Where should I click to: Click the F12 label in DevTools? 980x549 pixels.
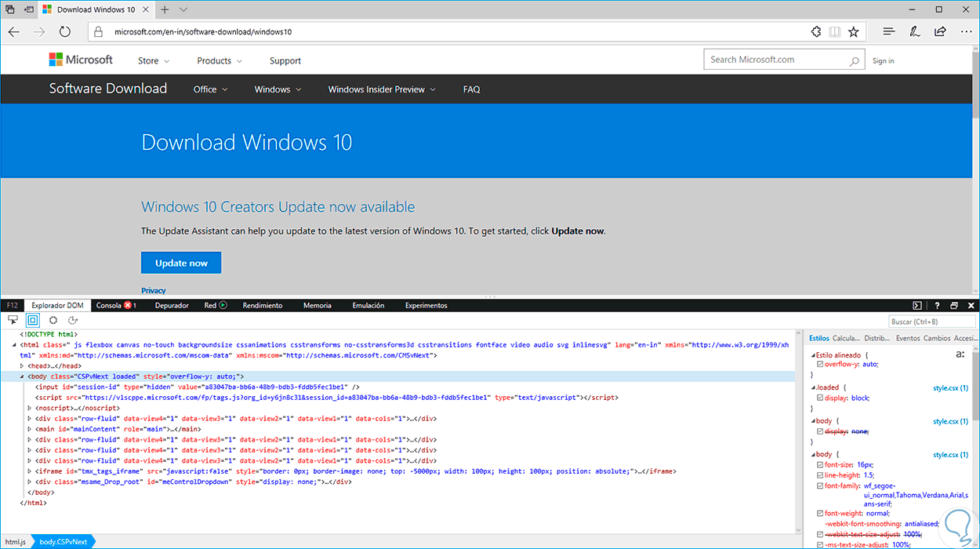[13, 305]
